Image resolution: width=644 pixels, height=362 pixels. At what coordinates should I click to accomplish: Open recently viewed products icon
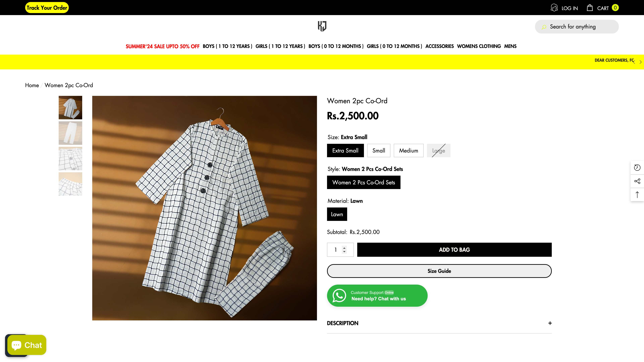[x=637, y=167]
